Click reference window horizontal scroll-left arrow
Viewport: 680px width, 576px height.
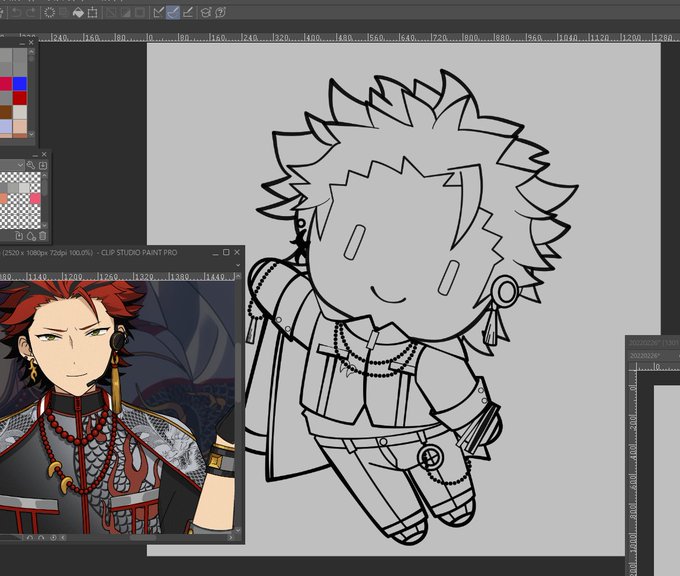63,538
